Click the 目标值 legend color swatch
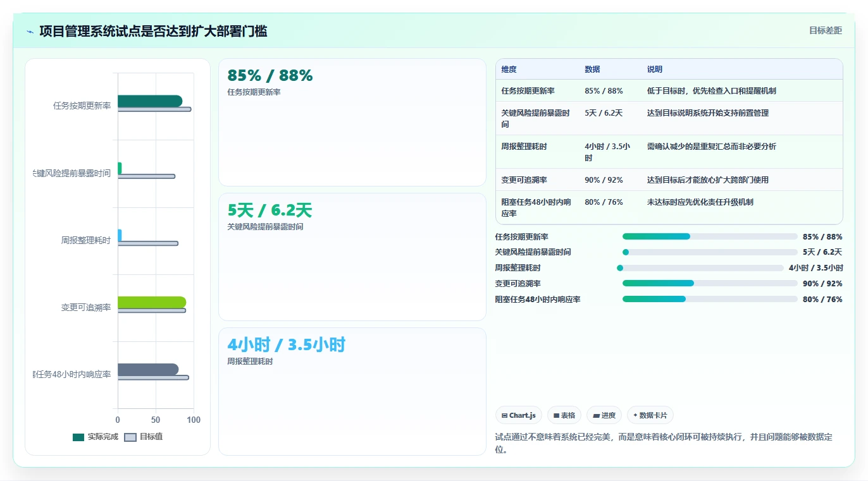This screenshot has width=868, height=481. point(130,437)
